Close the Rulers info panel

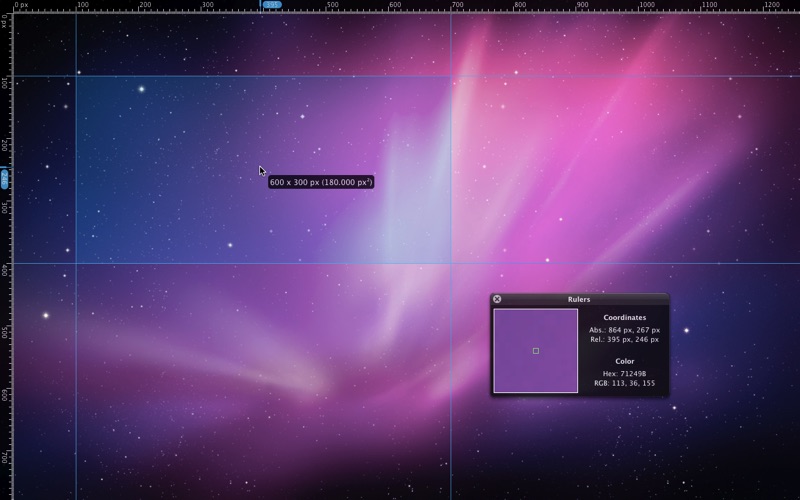(x=497, y=299)
